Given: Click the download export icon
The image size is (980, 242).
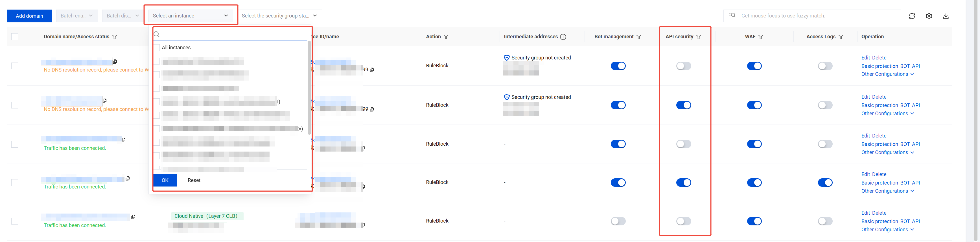Looking at the screenshot, I should pyautogui.click(x=946, y=16).
